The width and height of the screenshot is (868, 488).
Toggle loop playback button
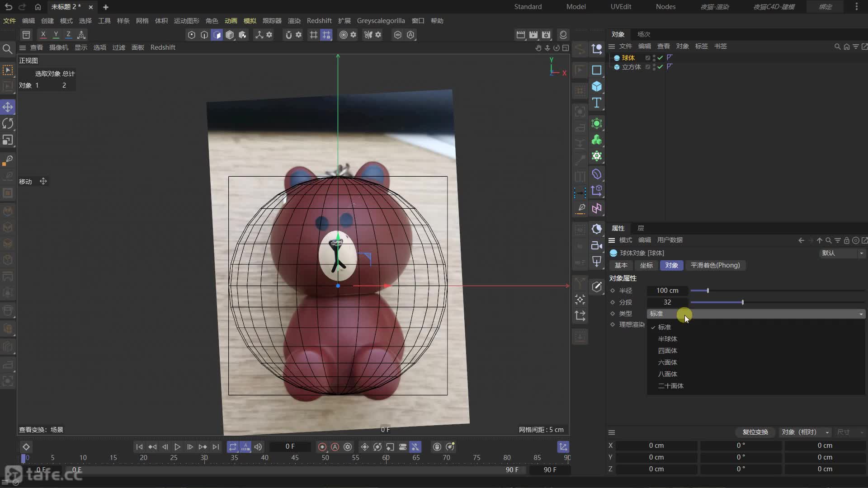point(232,447)
